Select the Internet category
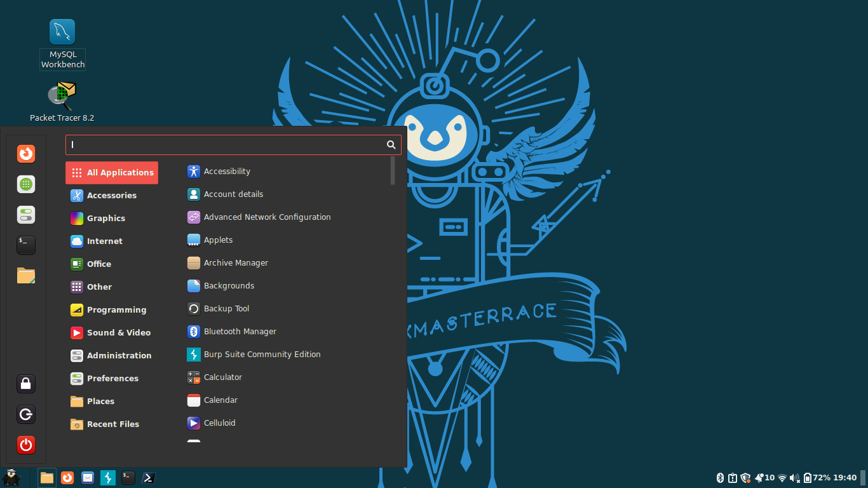This screenshot has height=488, width=868. [x=112, y=241]
